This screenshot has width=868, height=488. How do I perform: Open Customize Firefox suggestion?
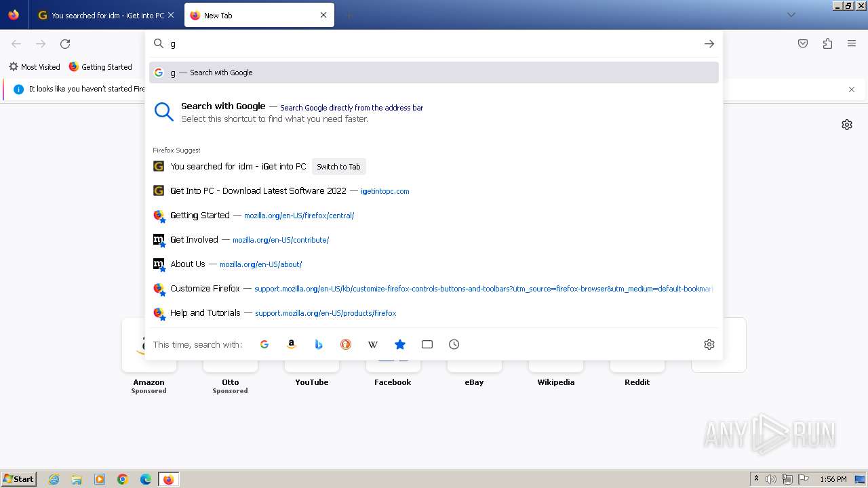tap(434, 289)
